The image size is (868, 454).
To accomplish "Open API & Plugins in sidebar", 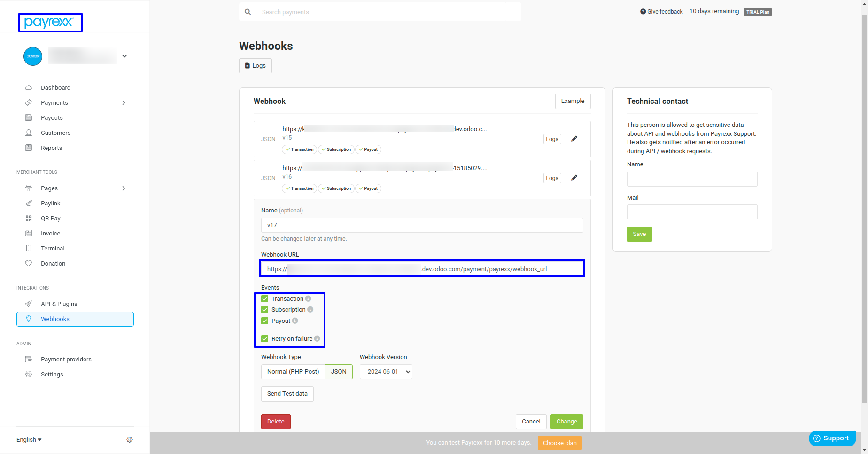I will point(59,304).
